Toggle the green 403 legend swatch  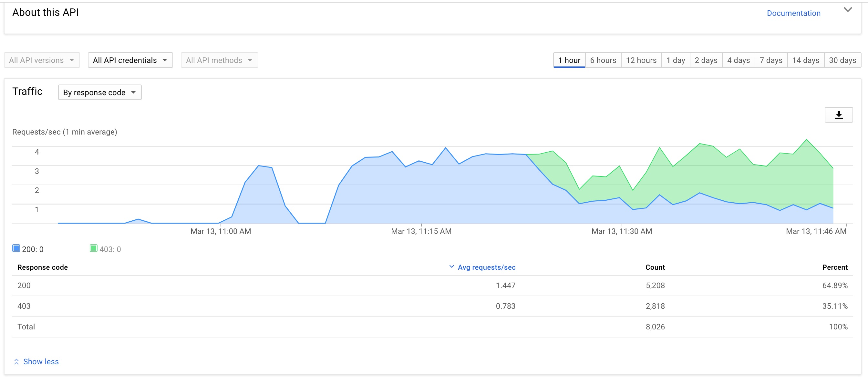(94, 248)
